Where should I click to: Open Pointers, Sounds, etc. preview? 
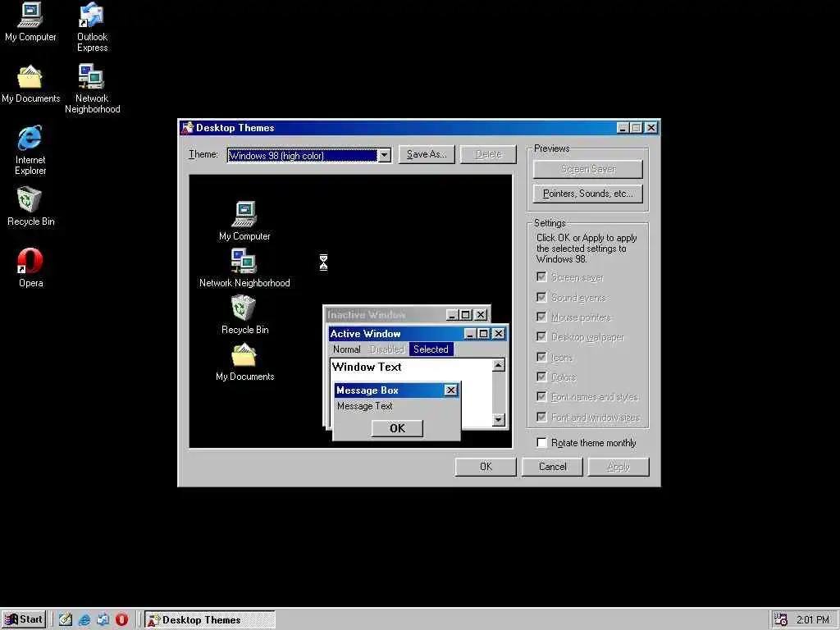587,194
